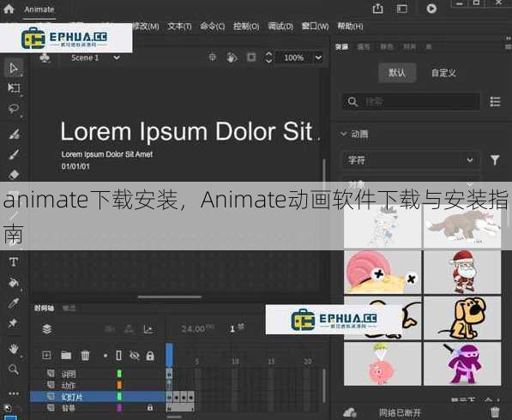Click the Assets search field
Screen dimensions: 512x420
point(411,101)
